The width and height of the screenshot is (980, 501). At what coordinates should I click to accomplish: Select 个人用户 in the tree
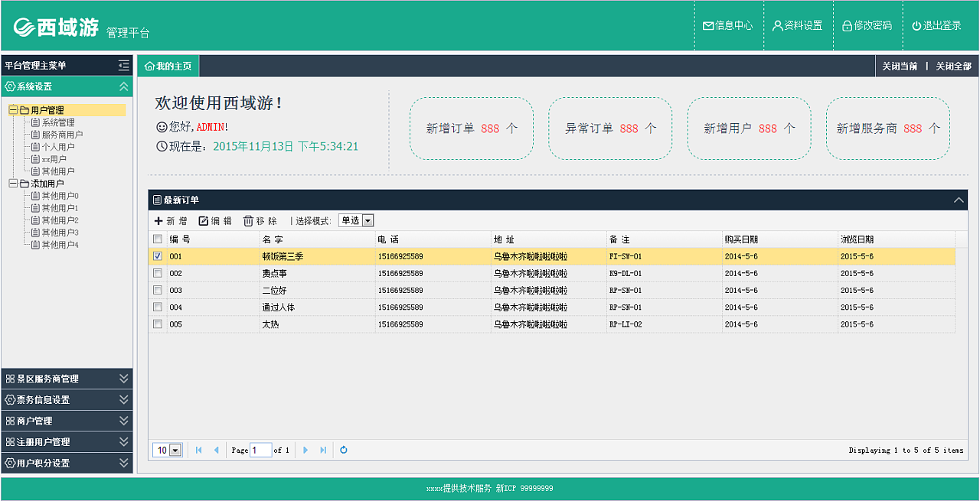pos(58,147)
